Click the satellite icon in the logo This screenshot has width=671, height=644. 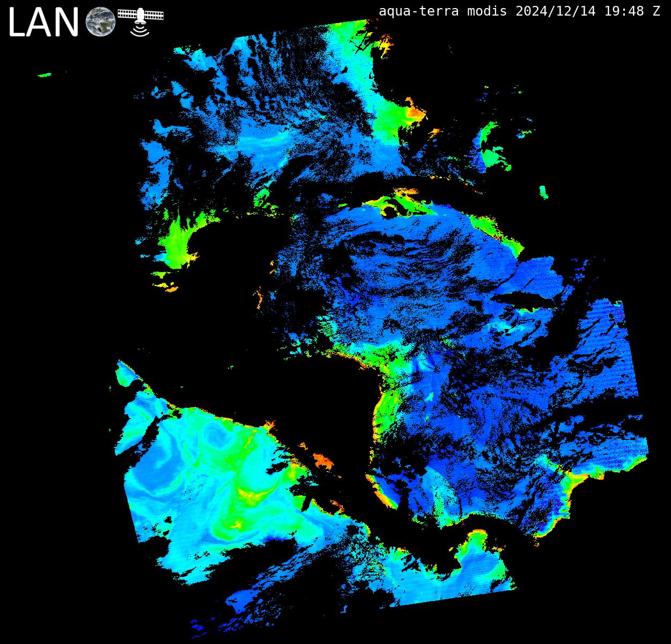[x=141, y=21]
